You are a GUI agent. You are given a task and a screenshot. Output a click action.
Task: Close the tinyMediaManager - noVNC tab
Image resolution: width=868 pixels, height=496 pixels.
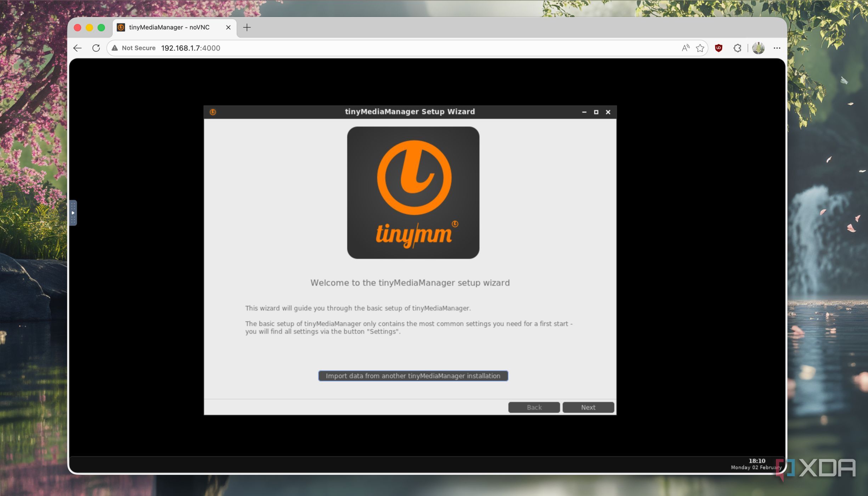[228, 27]
